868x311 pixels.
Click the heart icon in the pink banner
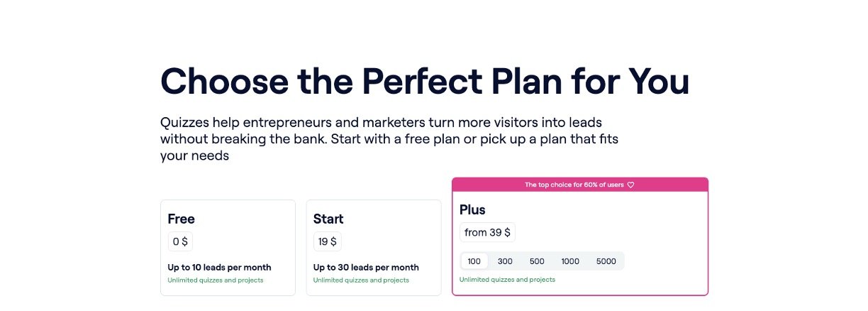click(630, 185)
